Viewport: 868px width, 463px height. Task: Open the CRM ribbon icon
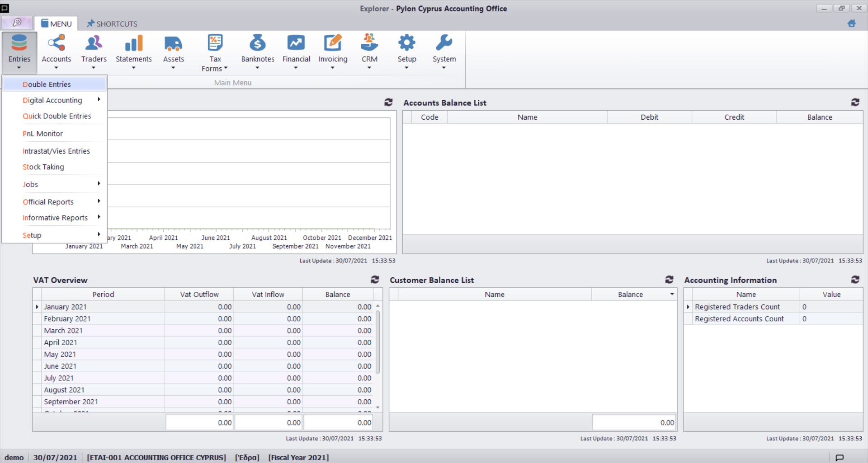369,44
